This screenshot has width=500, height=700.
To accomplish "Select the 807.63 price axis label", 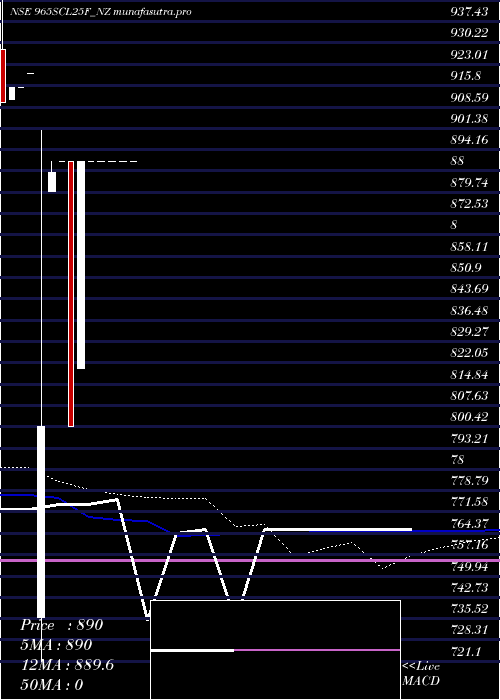I will 469,395.
